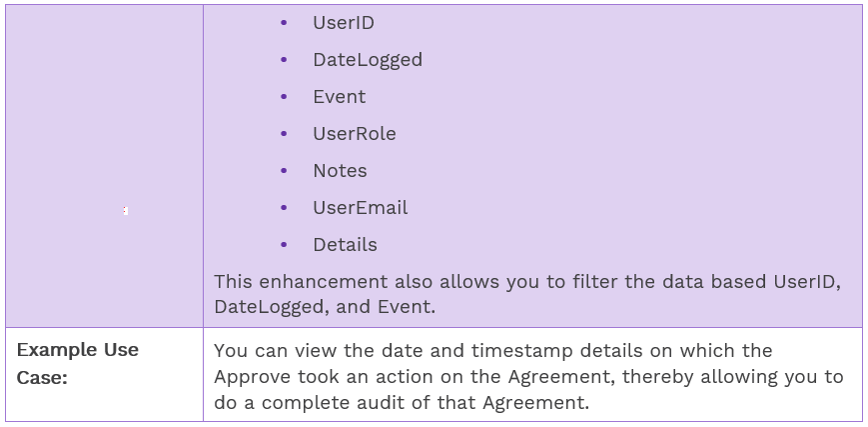Click the bullet dot beside Details
868x427 pixels.
point(285,245)
